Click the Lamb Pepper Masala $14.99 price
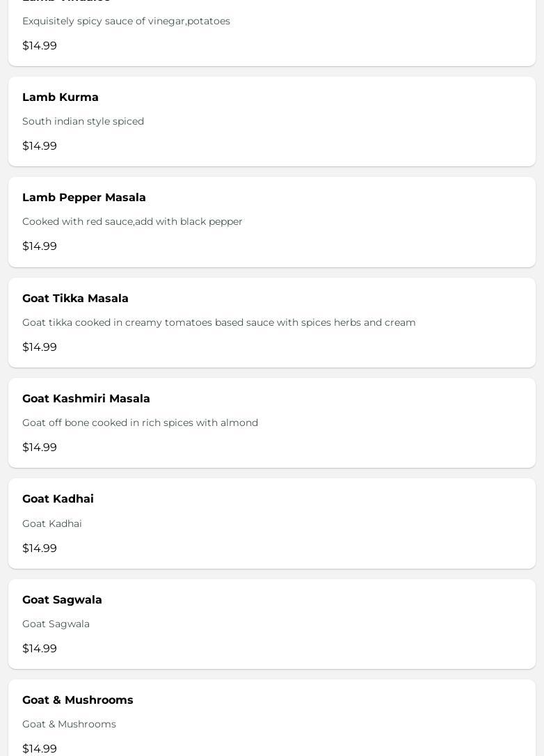The height and width of the screenshot is (756, 544). point(40,246)
